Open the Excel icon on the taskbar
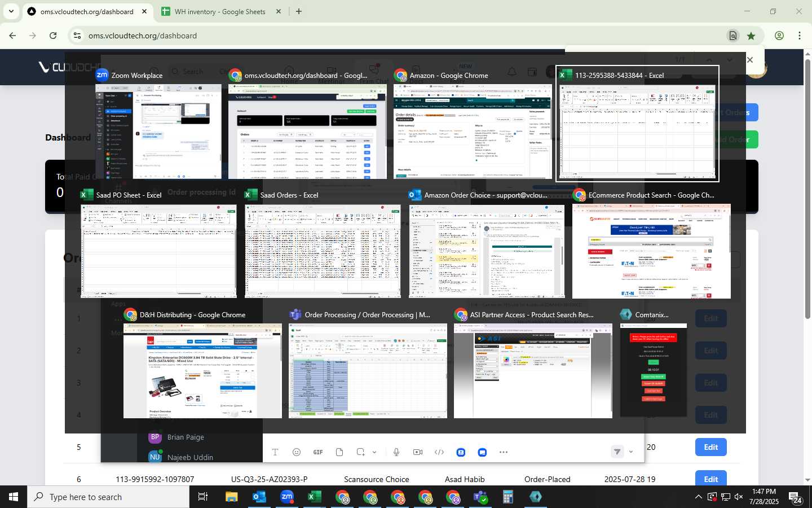The width and height of the screenshot is (812, 508). [314, 497]
